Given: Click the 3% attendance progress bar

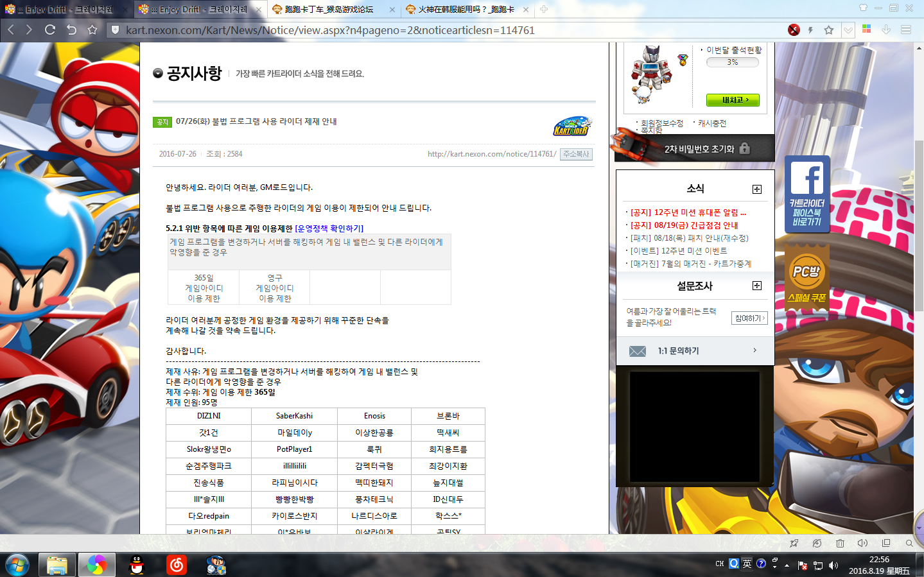Looking at the screenshot, I should (733, 62).
